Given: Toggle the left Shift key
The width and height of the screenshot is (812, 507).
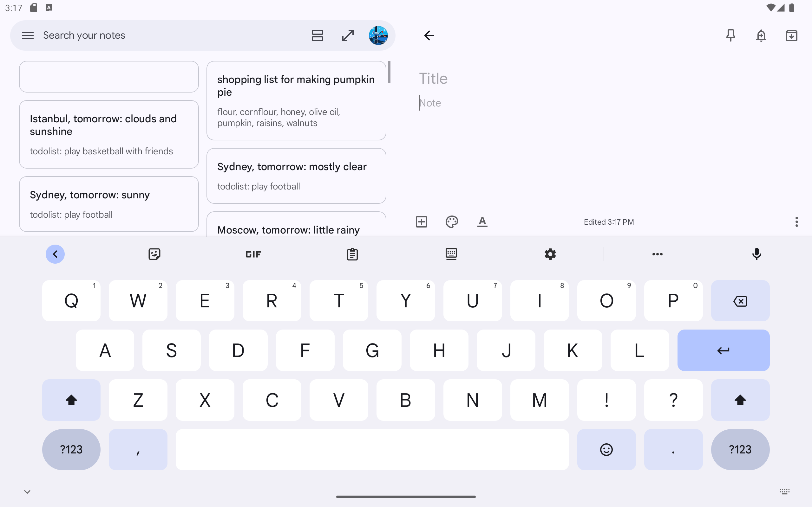Looking at the screenshot, I should coord(71,400).
